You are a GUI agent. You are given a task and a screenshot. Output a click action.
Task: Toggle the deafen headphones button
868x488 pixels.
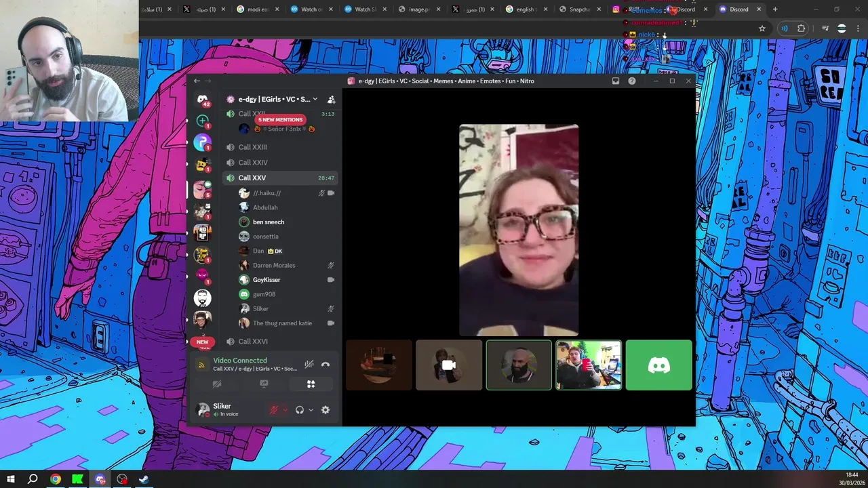pyautogui.click(x=300, y=410)
